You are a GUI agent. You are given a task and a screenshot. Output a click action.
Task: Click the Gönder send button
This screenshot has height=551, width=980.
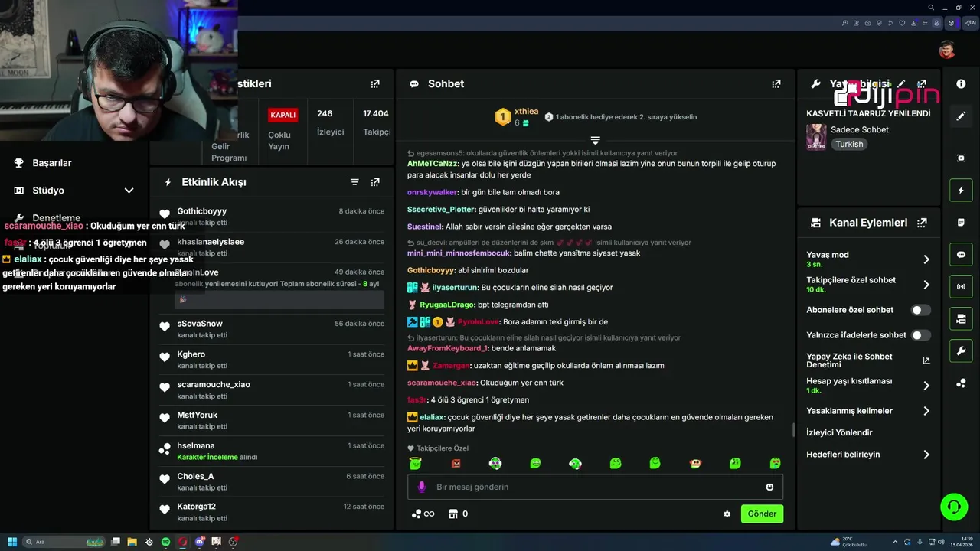762,514
